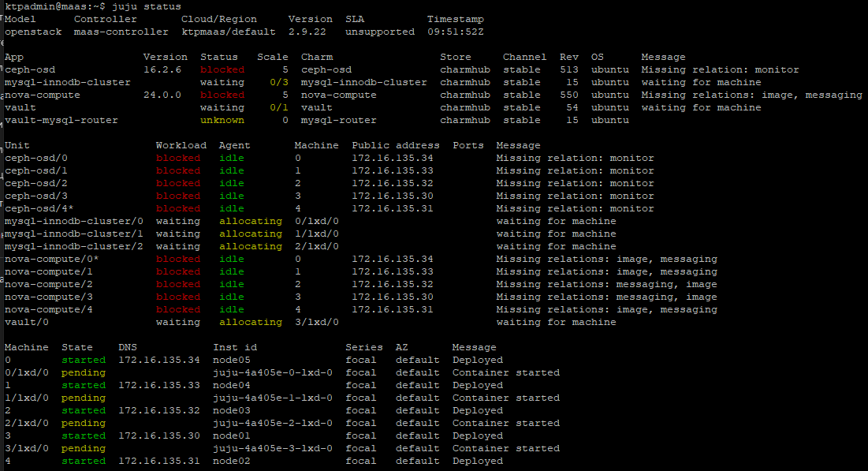Click ceph-osd charm revision '513'
This screenshot has height=471, width=868.
(x=569, y=69)
